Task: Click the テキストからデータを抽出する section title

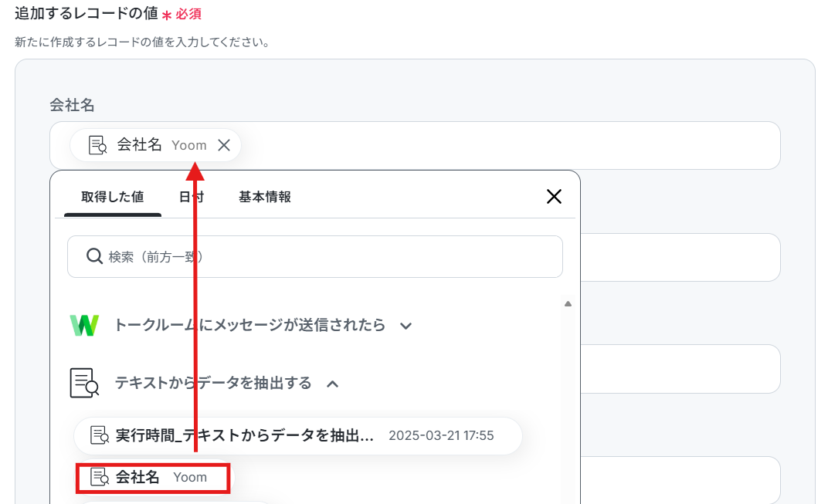Action: tap(213, 383)
